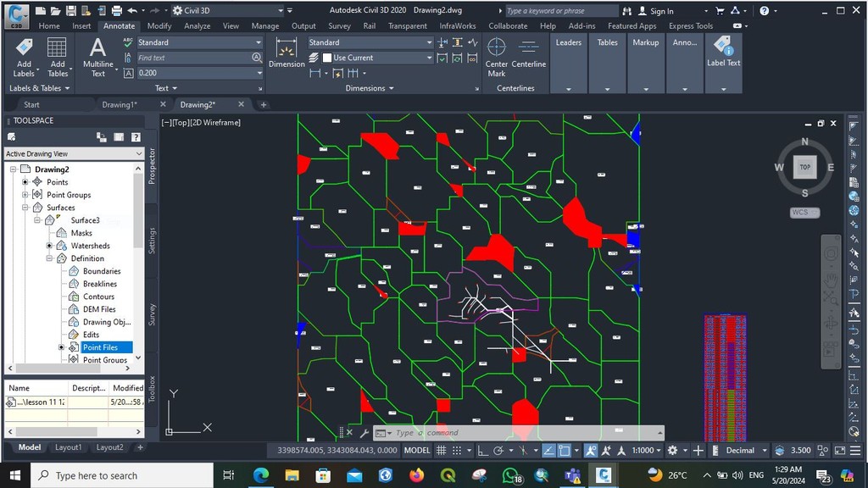Toggle ortho mode in status bar

[482, 451]
